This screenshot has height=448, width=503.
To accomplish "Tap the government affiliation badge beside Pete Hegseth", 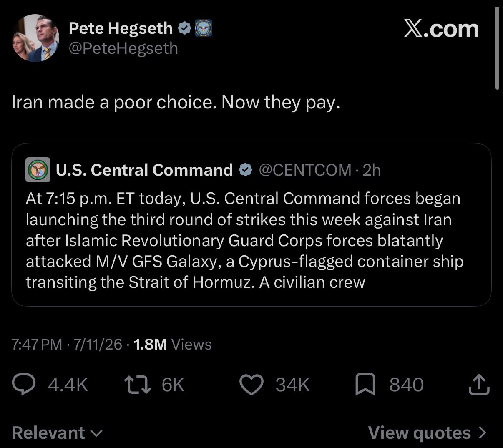I will (x=204, y=28).
